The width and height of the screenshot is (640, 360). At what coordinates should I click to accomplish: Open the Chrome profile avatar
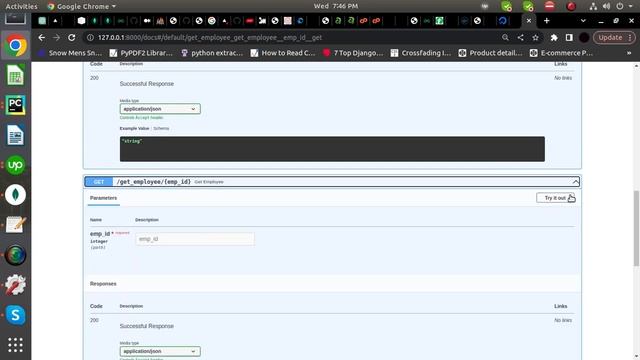click(x=584, y=38)
